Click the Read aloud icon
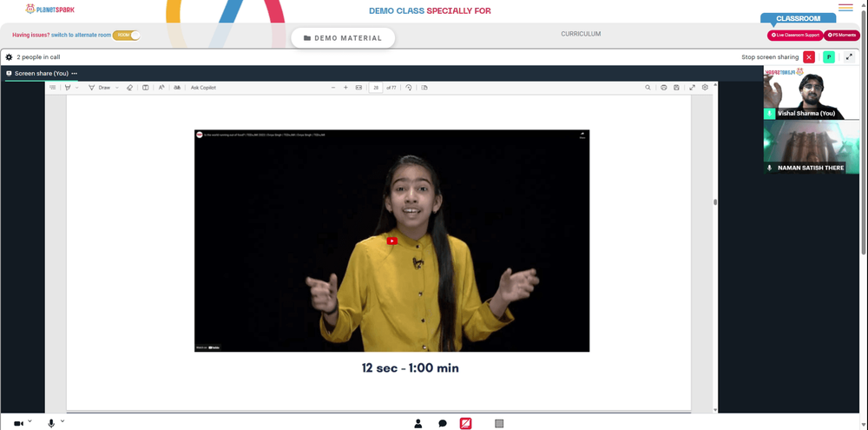The image size is (868, 430). tap(161, 88)
